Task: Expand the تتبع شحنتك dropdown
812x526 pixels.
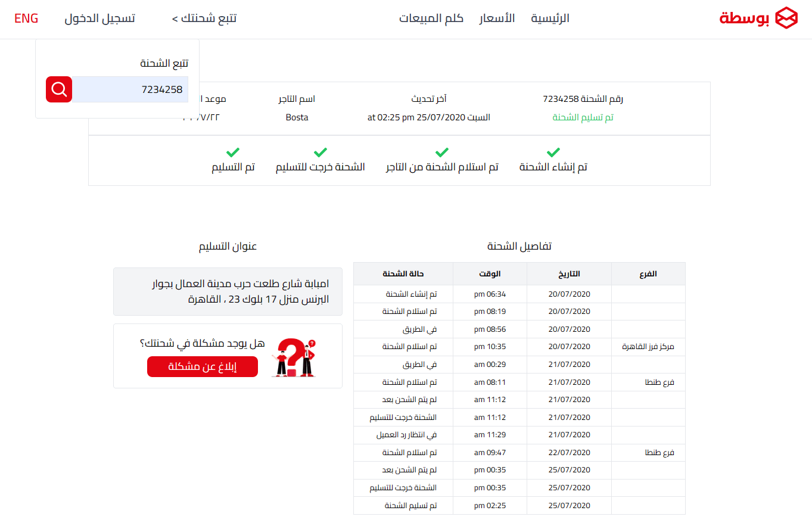Action: pos(204,18)
